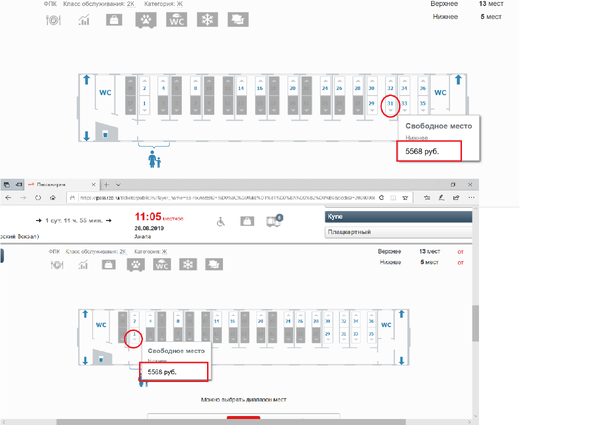Click snowflake icon in browser services row
This screenshot has width=600, height=425.
pos(188,265)
